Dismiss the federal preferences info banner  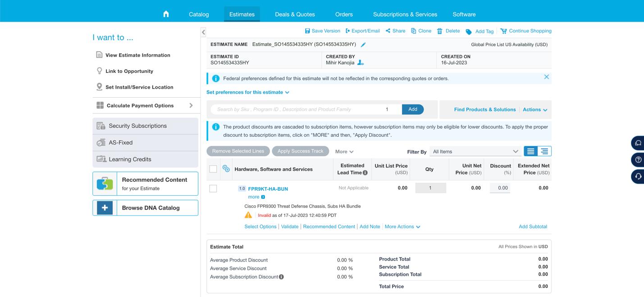[546, 77]
